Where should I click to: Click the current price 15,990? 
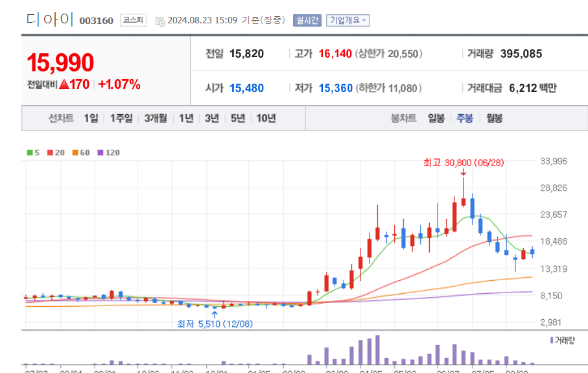[x=60, y=63]
